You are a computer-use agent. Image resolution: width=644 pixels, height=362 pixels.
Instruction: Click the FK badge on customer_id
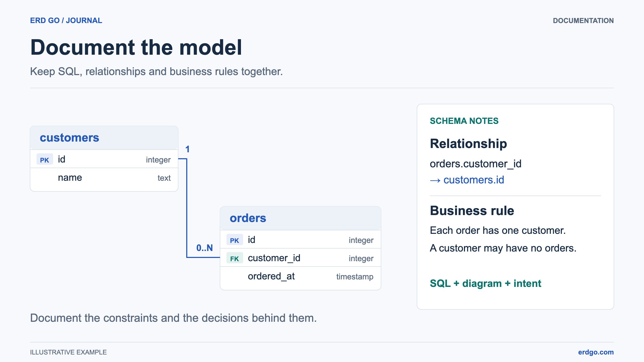click(235, 258)
